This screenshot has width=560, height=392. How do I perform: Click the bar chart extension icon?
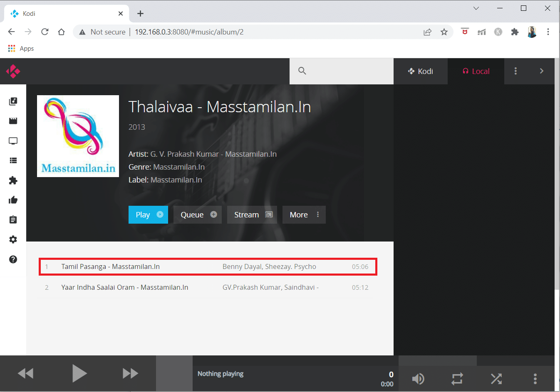pyautogui.click(x=481, y=32)
